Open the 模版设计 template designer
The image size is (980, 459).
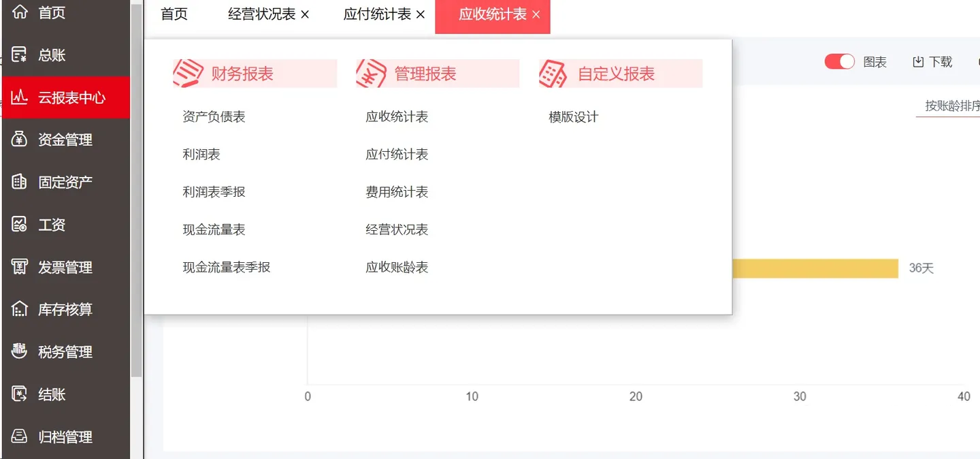coord(574,117)
